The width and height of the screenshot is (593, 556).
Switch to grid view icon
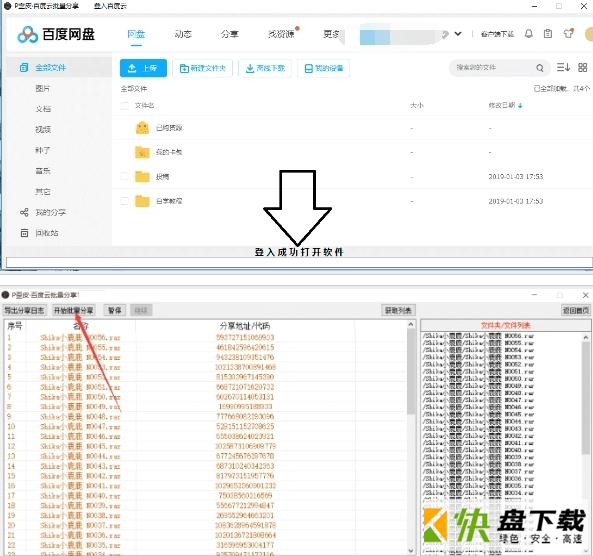582,67
